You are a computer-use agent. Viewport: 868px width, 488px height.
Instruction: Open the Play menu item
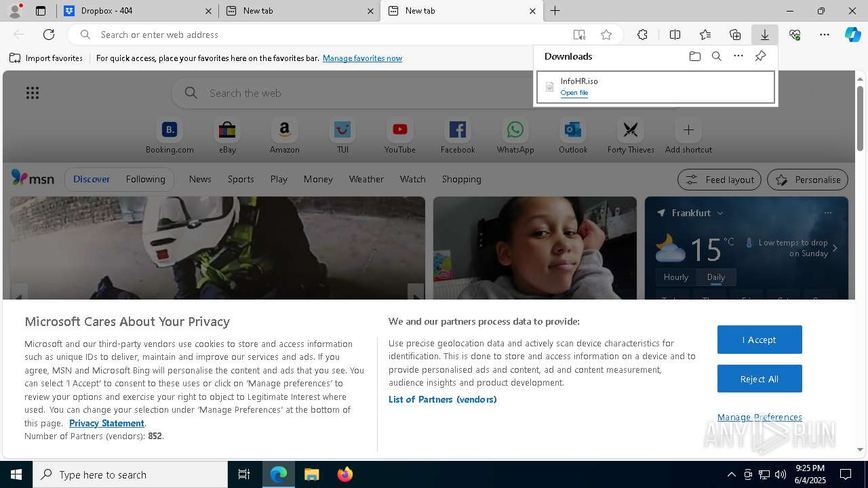point(279,179)
